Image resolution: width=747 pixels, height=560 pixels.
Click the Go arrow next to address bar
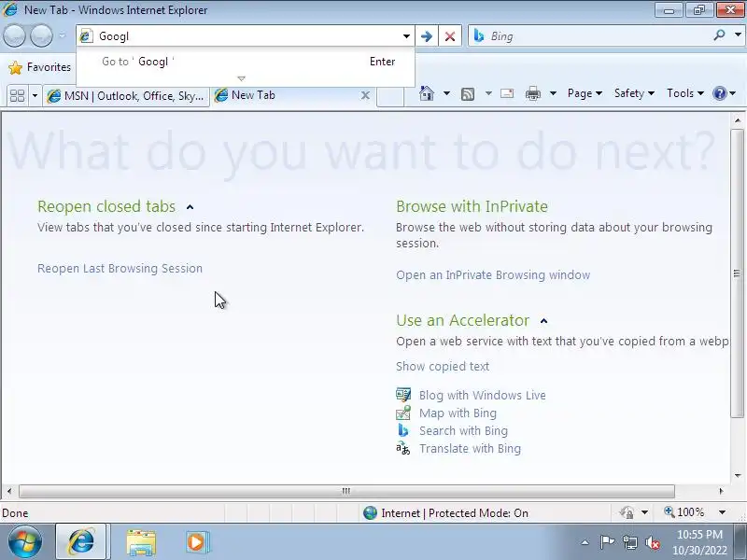[427, 36]
